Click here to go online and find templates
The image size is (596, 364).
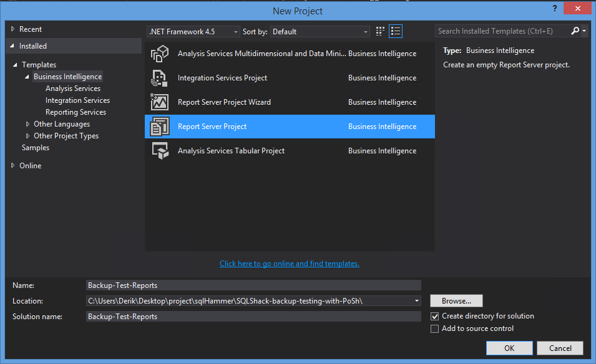[289, 263]
